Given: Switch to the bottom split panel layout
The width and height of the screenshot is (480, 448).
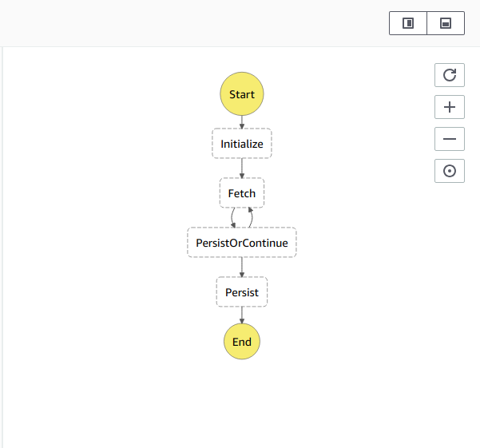Looking at the screenshot, I should click(x=446, y=23).
